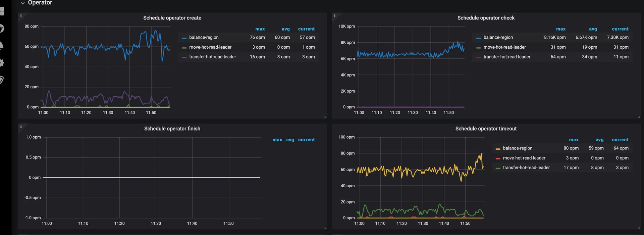644x235 pixels.
Task: Open Explore via the sidebar compass icon
Action: (x=2, y=29)
